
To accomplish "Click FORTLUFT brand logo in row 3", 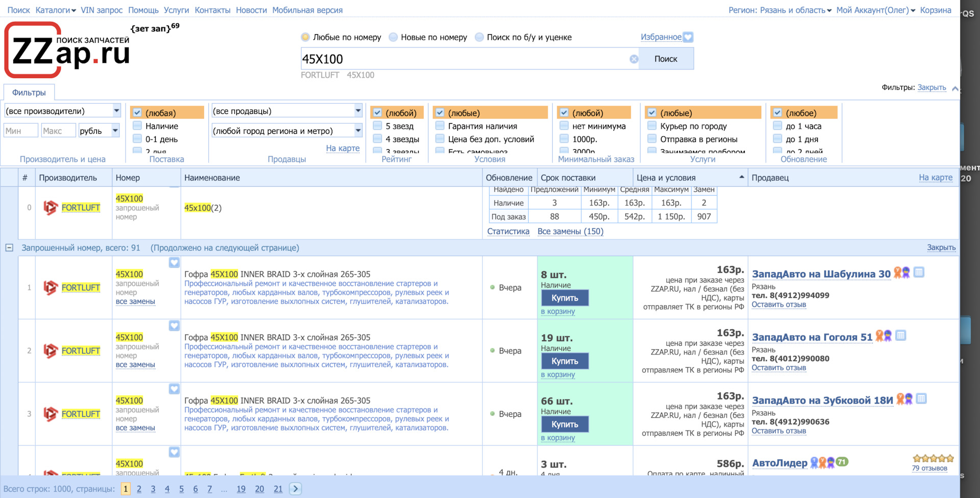I will (51, 414).
